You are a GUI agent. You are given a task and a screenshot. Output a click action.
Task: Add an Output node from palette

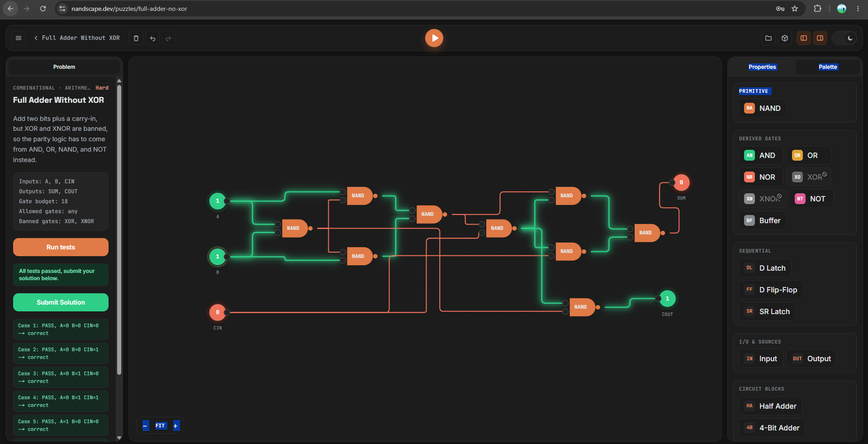pos(811,358)
